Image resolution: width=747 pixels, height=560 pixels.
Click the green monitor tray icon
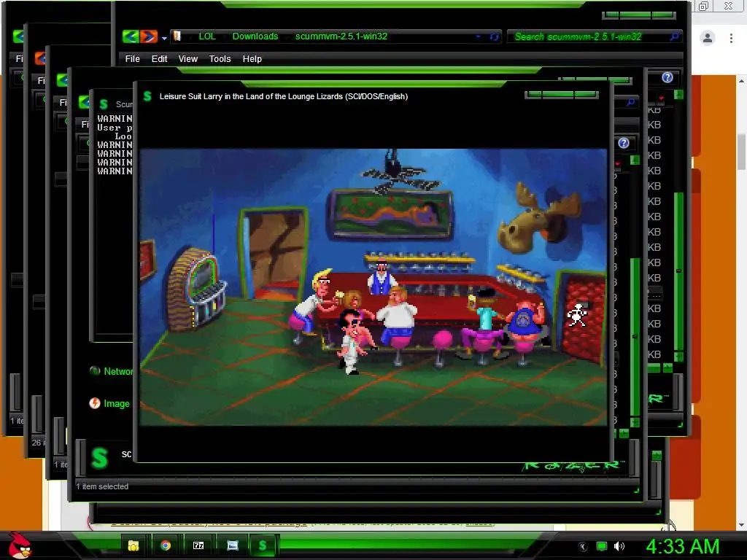(602, 546)
